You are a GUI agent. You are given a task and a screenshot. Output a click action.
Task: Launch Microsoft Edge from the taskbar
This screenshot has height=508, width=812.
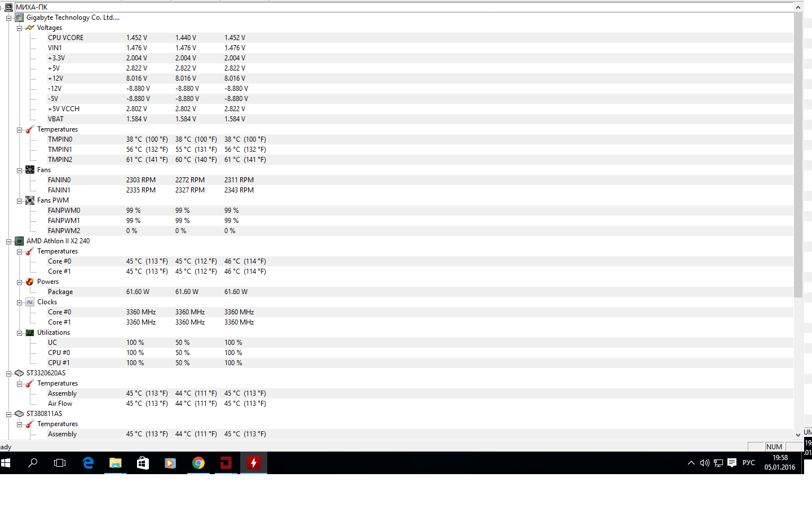click(88, 463)
